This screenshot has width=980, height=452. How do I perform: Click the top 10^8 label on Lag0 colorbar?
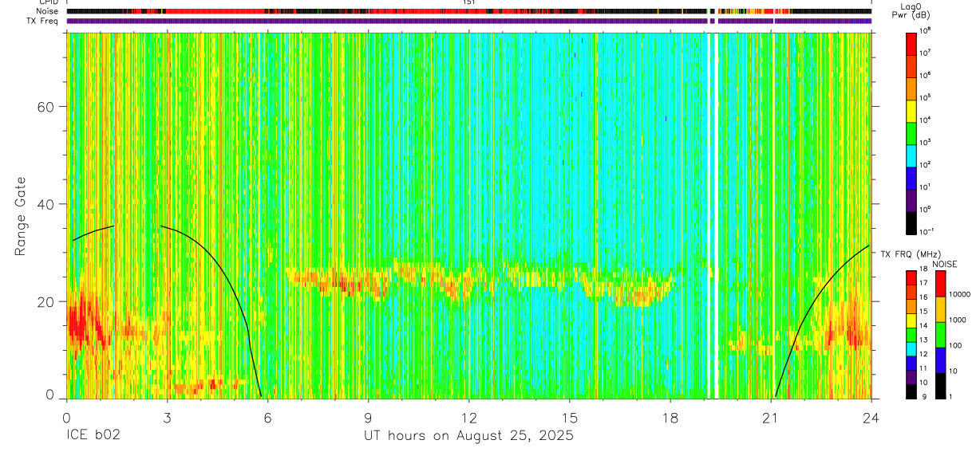coord(927,29)
